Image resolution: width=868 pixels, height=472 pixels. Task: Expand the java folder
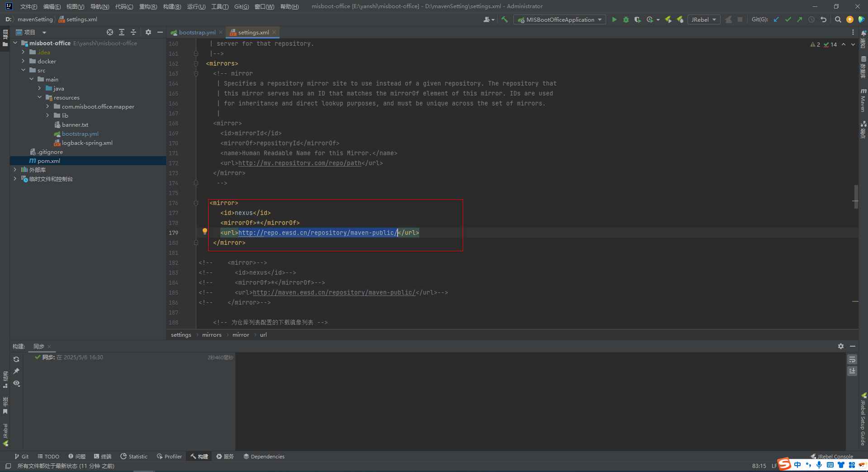coord(39,88)
